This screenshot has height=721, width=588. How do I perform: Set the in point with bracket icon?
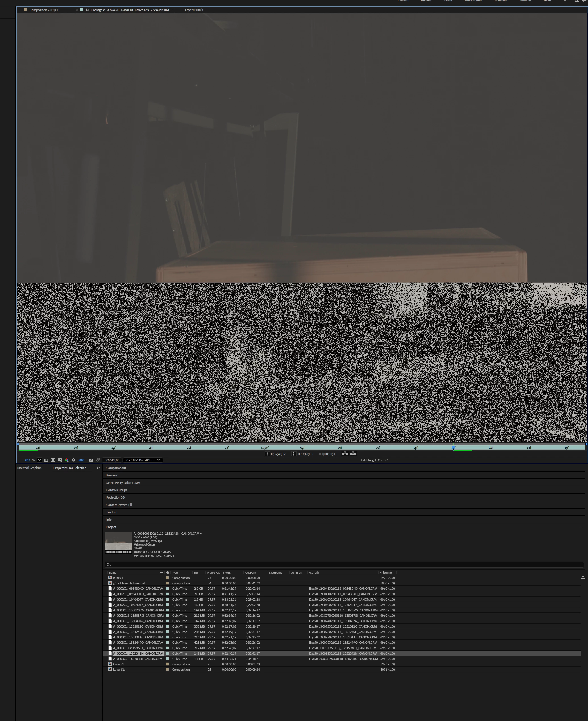point(268,454)
